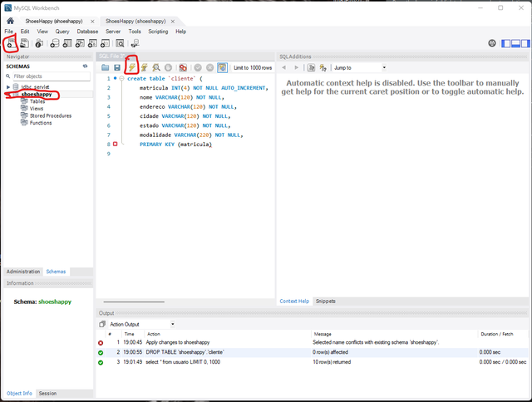532x402 pixels.
Task: Collapse the shoeshappy schema node
Action: [x=8, y=94]
